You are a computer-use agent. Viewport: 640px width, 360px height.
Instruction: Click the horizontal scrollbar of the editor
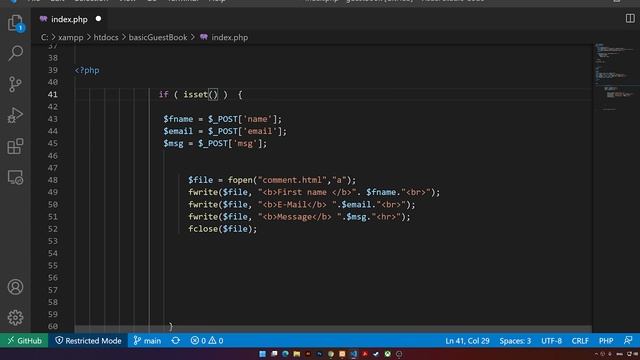(333, 329)
